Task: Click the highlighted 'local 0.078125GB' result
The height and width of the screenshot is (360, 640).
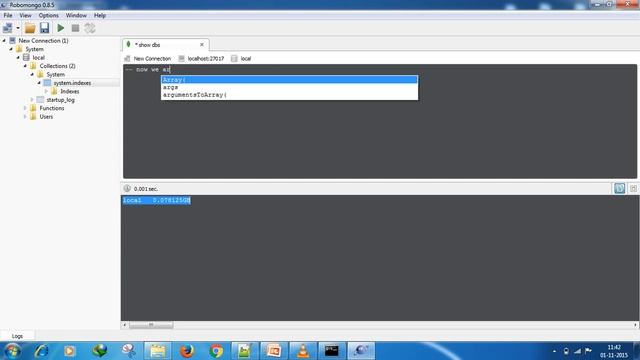Action: 157,200
